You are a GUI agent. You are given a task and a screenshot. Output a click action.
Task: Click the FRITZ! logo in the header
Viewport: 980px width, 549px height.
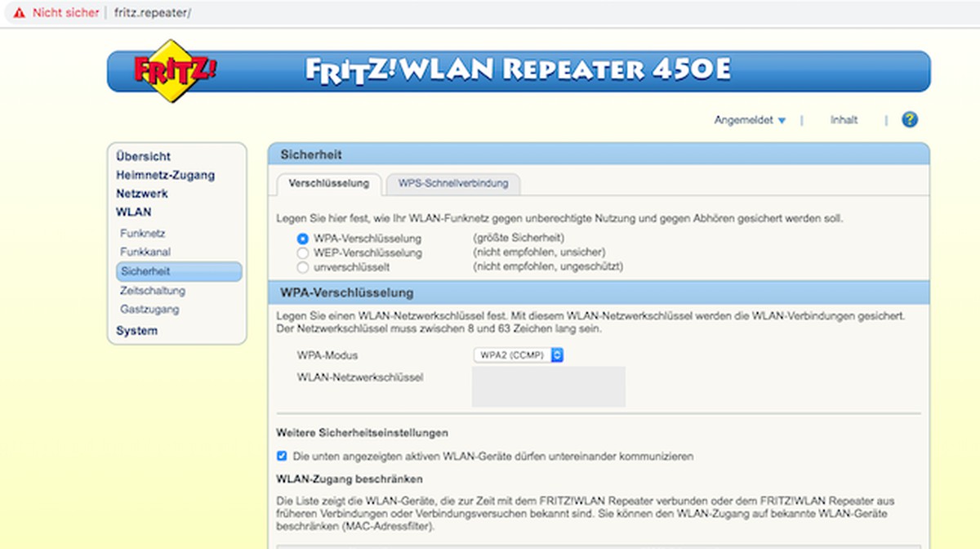pos(176,70)
